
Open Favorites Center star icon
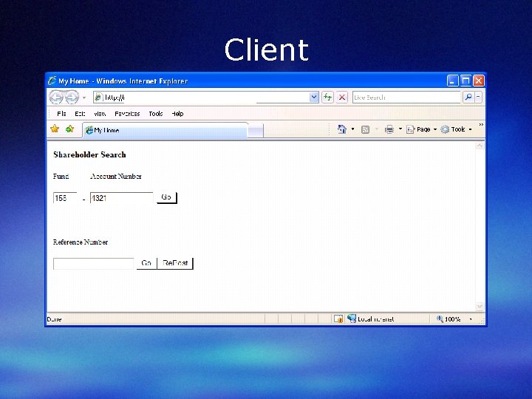click(x=55, y=129)
